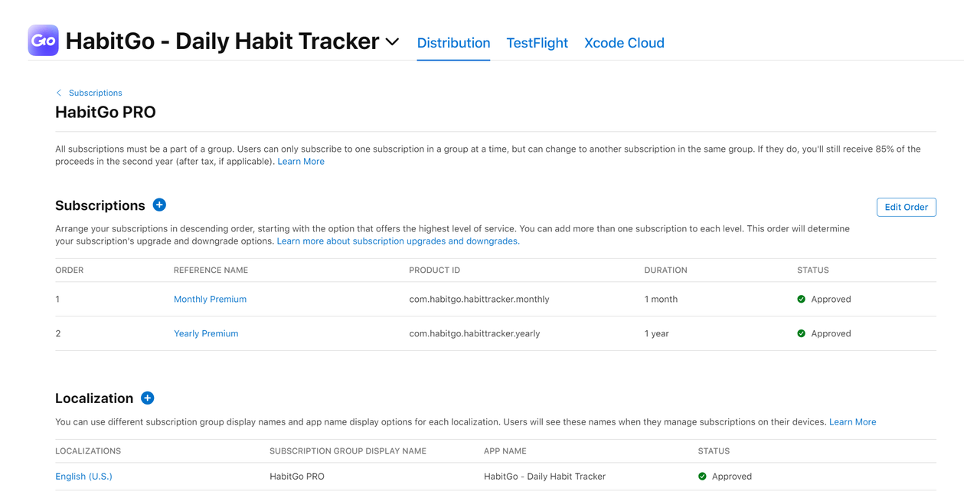This screenshot has width=980, height=495.
Task: Go back to Subscriptions breadcrumb
Action: coord(95,93)
